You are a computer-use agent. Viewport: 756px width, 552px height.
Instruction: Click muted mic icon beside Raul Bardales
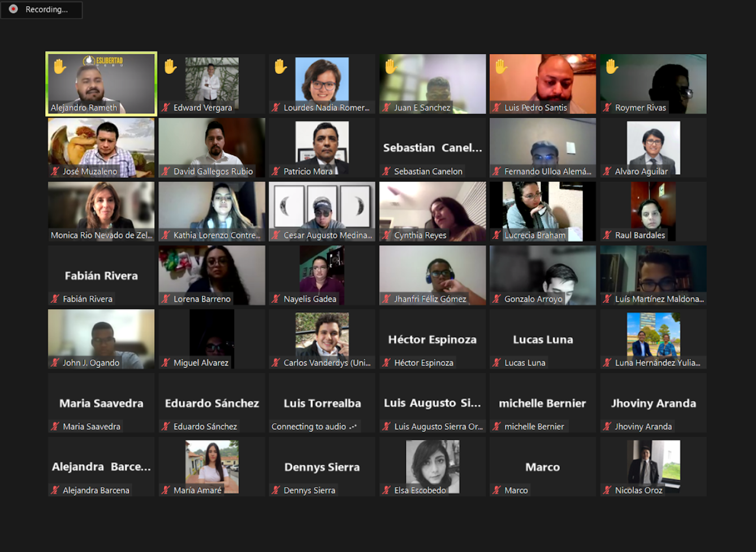(608, 235)
